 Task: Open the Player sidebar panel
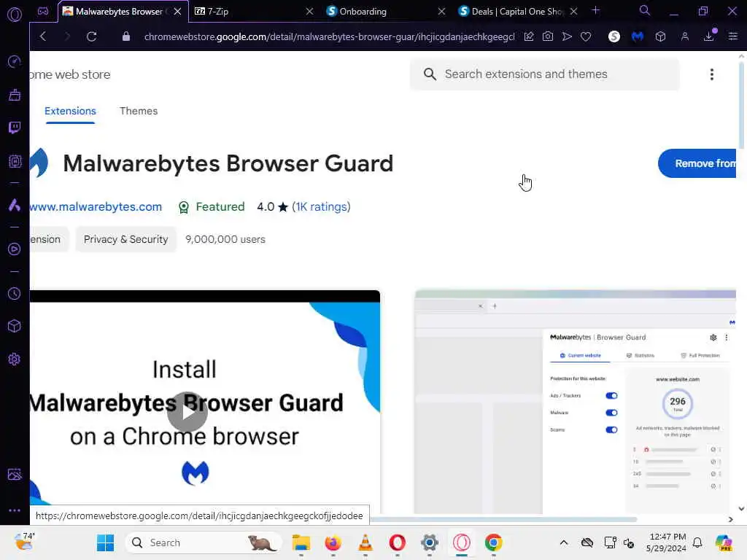(15, 249)
